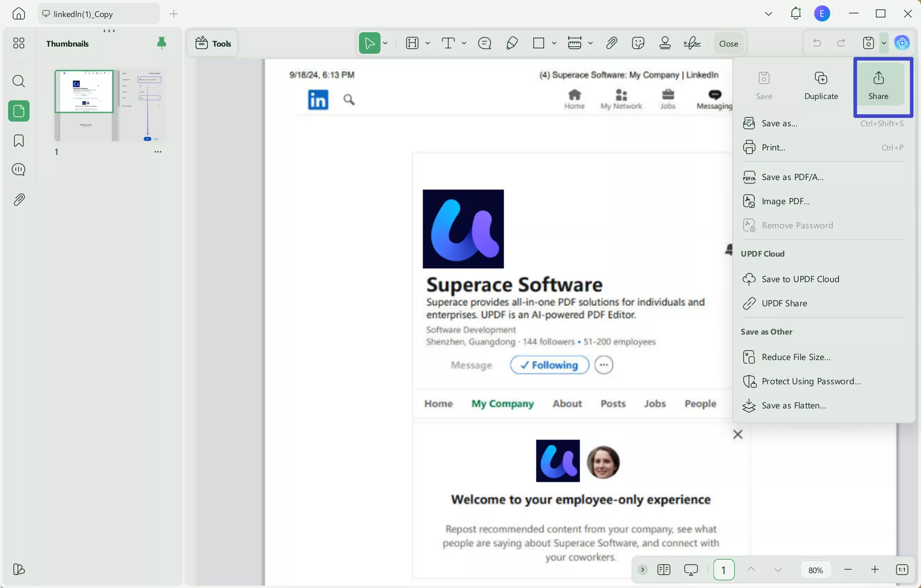Image resolution: width=921 pixels, height=588 pixels.
Task: Open the search panel in left sidebar
Action: (x=18, y=81)
